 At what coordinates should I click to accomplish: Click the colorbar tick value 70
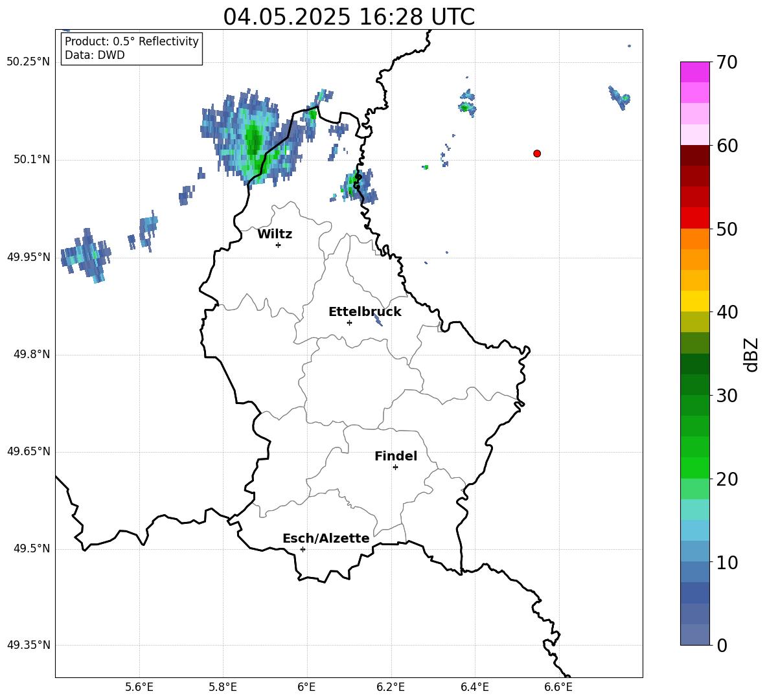(x=727, y=63)
